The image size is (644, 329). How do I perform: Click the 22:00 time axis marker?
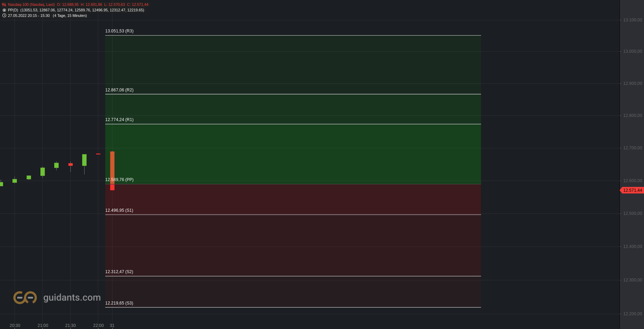[x=98, y=326]
